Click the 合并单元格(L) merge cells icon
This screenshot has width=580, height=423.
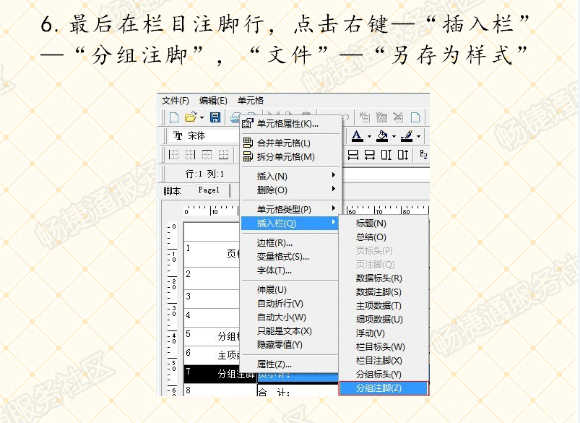coord(248,143)
